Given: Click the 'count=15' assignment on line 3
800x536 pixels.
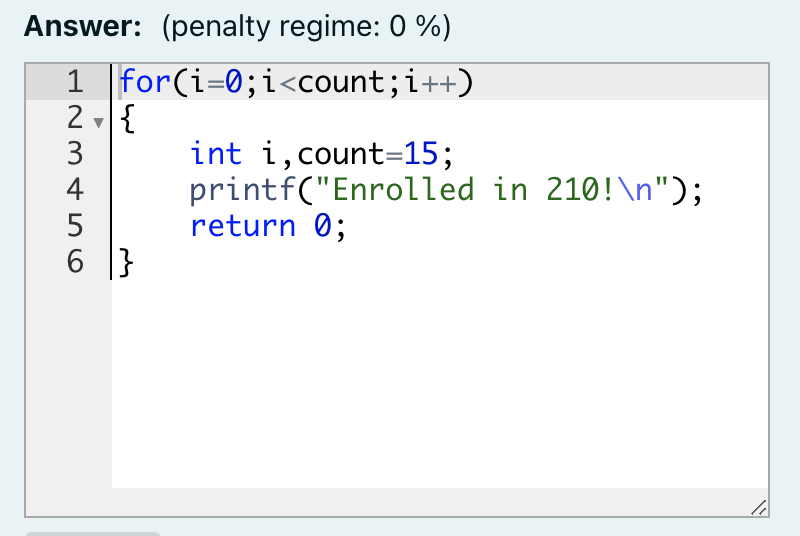Looking at the screenshot, I should pos(368,154).
